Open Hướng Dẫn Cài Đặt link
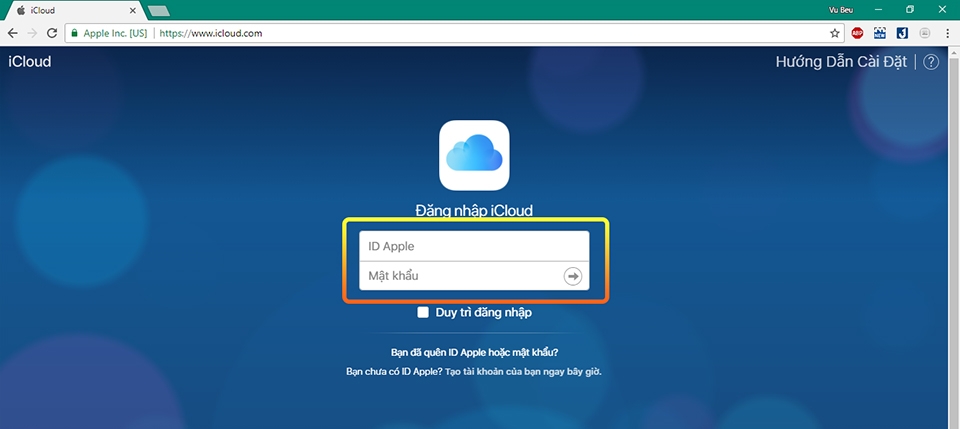 841,62
